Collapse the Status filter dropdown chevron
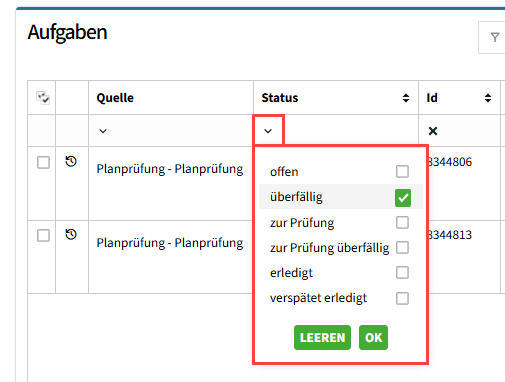Image resolution: width=505 pixels, height=382 pixels. 268,131
